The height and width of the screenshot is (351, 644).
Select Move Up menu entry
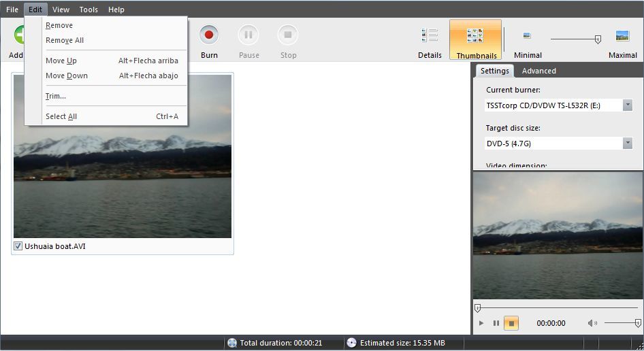click(106, 61)
